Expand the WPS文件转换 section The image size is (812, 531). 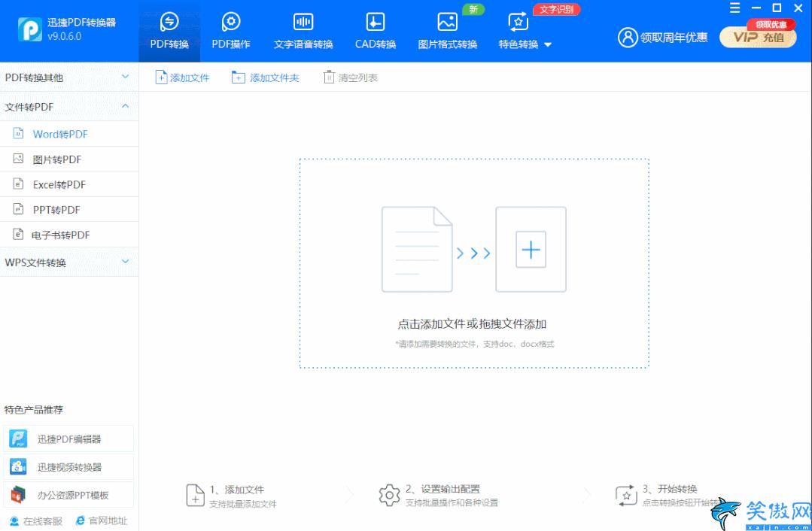[x=69, y=262]
